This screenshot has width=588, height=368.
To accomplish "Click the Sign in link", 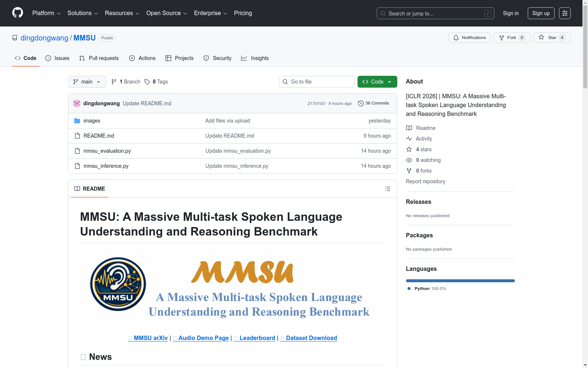I will click(x=511, y=13).
